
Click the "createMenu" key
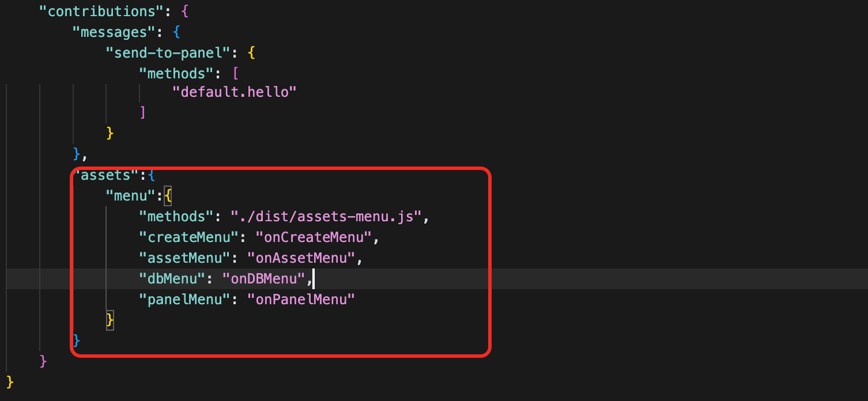click(188, 237)
